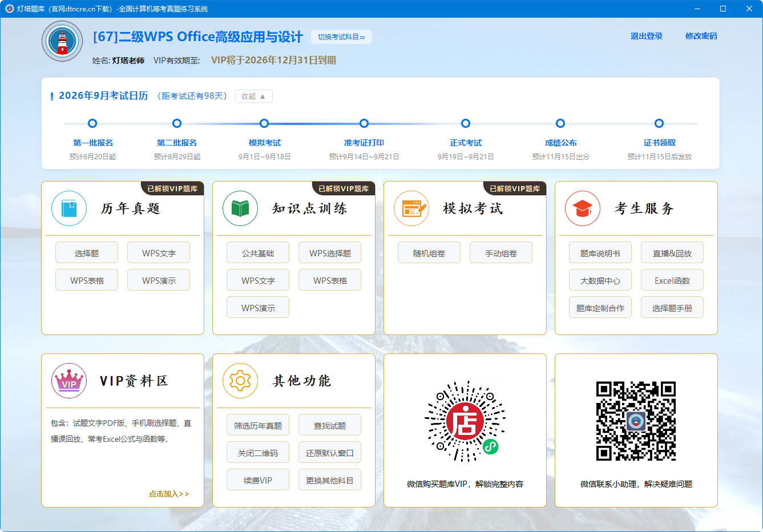Open WPS演示 under 历年真题
This screenshot has width=763, height=532.
159,280
